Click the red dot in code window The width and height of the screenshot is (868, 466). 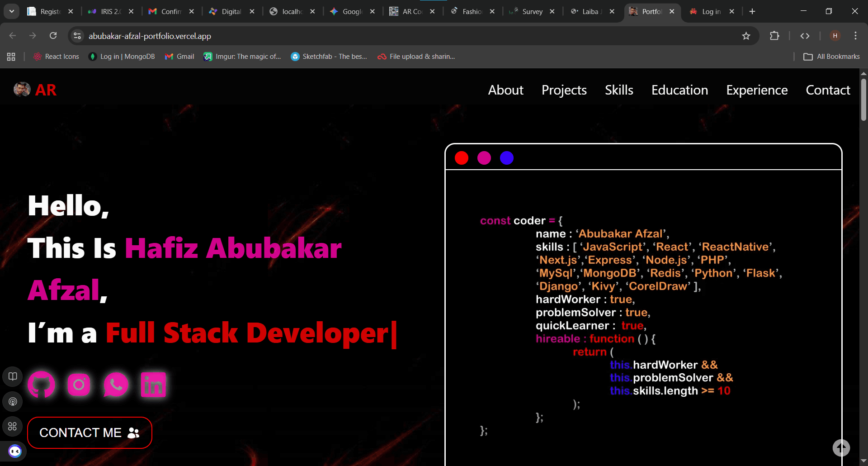[462, 158]
